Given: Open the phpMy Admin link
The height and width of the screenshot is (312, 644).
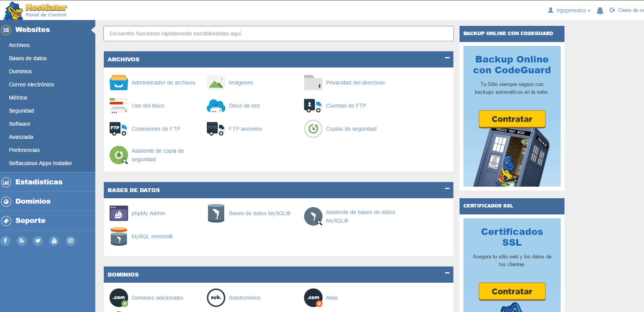Looking at the screenshot, I should click(148, 213).
